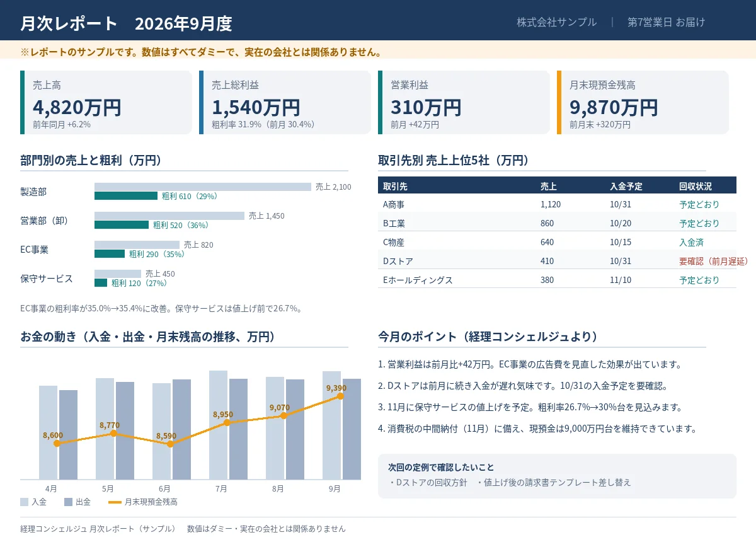The image size is (756, 542).
Task: Click the 製造部 売上 2,100 bar
Action: point(203,187)
